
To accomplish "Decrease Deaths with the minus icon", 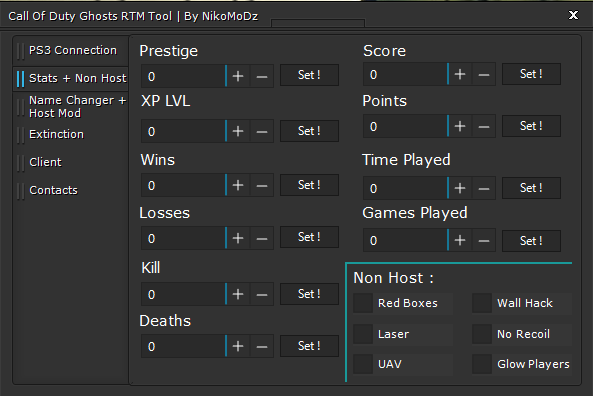I will tap(262, 346).
